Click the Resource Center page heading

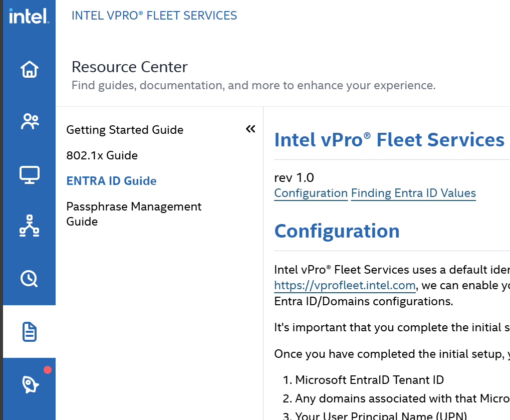click(x=129, y=67)
